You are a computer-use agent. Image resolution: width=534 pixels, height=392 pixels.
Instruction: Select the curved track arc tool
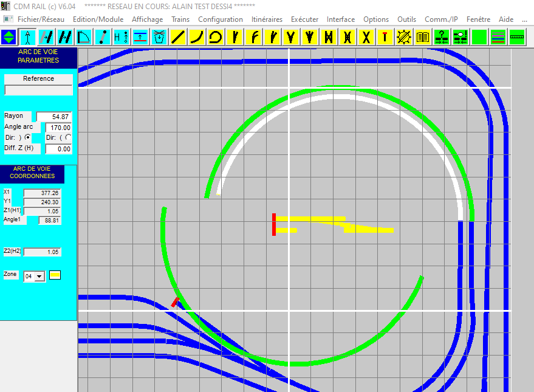coord(196,37)
